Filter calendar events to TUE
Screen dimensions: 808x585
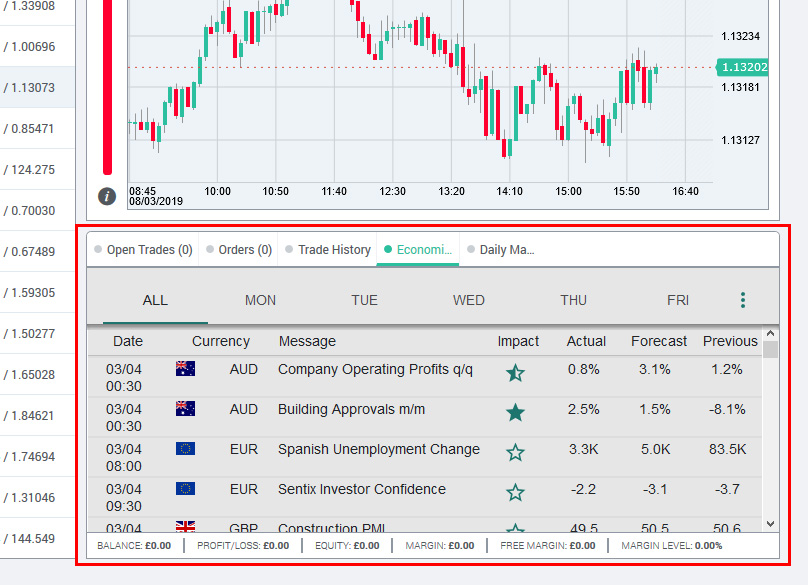click(x=364, y=300)
